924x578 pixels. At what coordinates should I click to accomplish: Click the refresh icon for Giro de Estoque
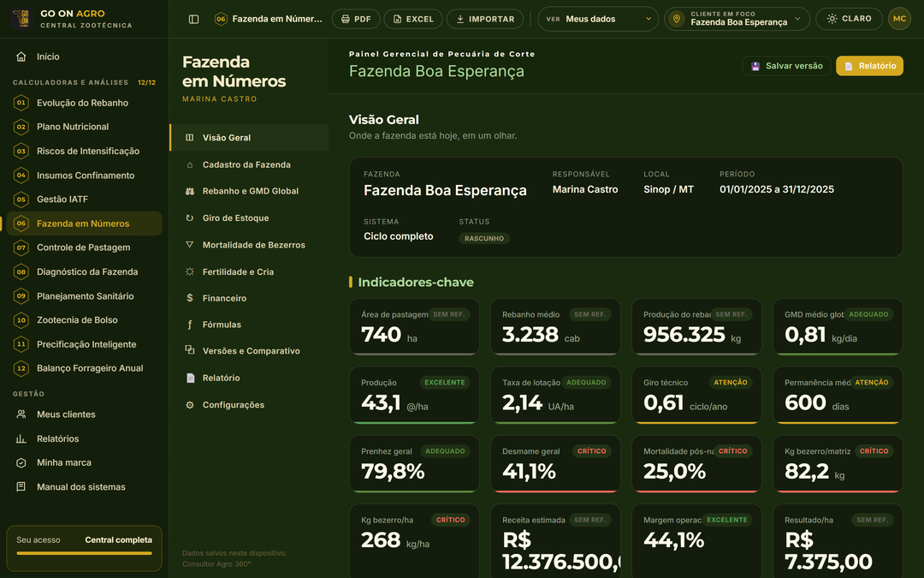(x=190, y=218)
